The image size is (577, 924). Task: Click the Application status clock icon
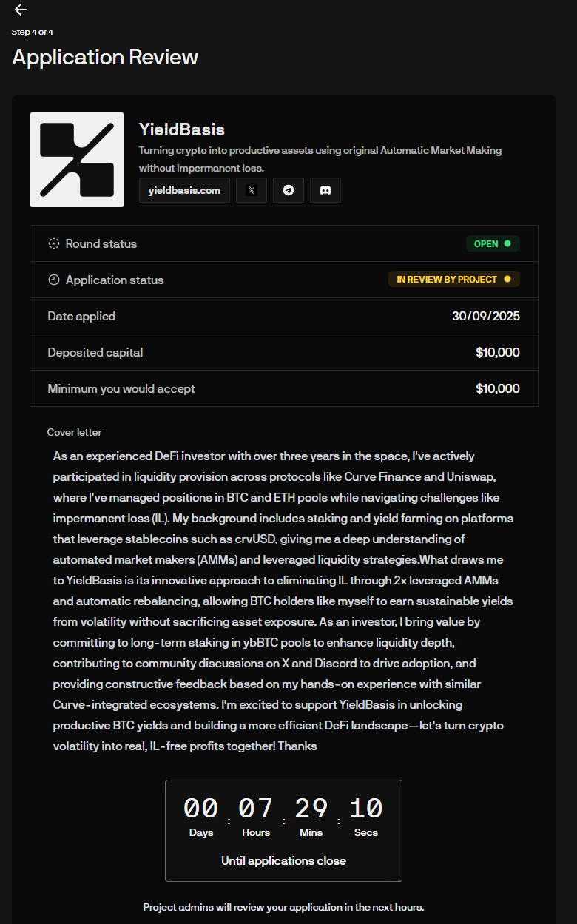tap(54, 280)
